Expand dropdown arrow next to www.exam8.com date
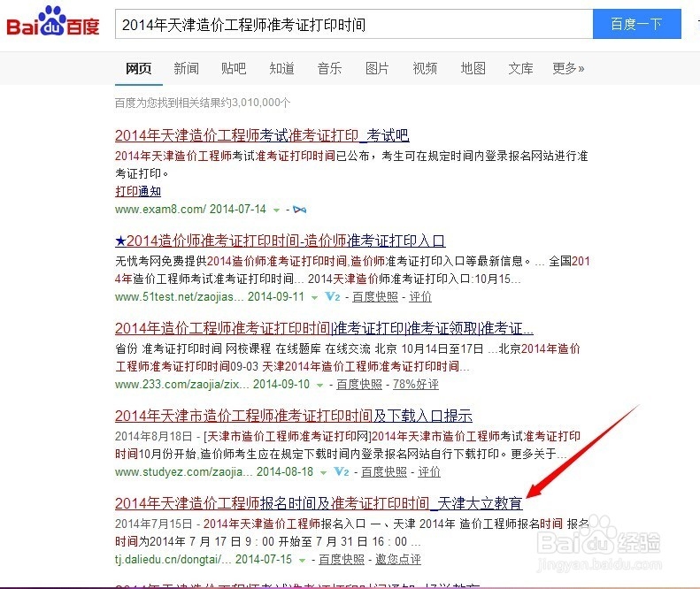 pos(276,210)
